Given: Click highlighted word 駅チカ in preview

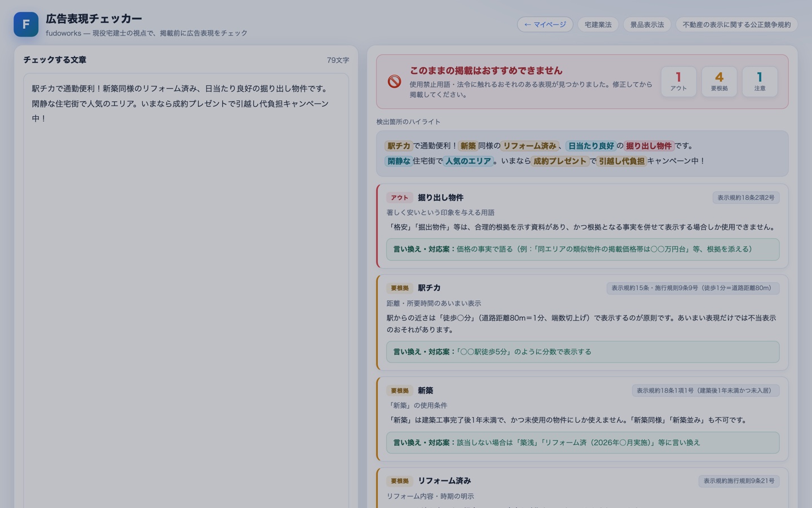Looking at the screenshot, I should click(399, 146).
